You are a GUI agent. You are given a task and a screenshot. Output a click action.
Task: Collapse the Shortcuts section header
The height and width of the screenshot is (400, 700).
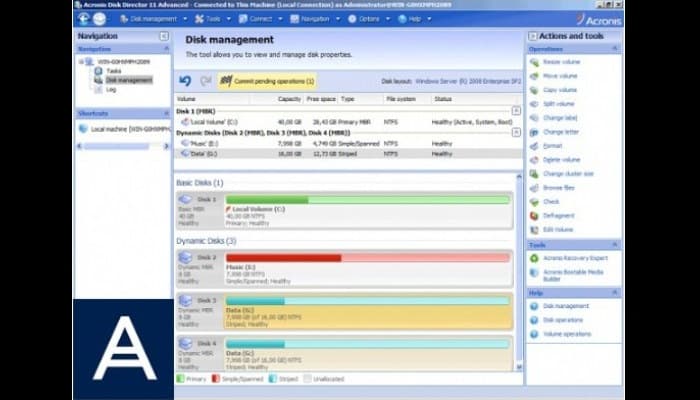167,113
